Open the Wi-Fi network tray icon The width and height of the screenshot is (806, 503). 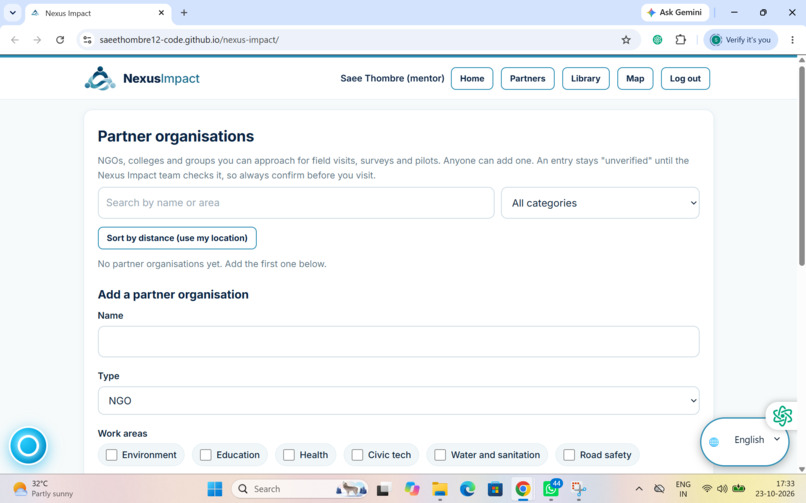pyautogui.click(x=707, y=489)
